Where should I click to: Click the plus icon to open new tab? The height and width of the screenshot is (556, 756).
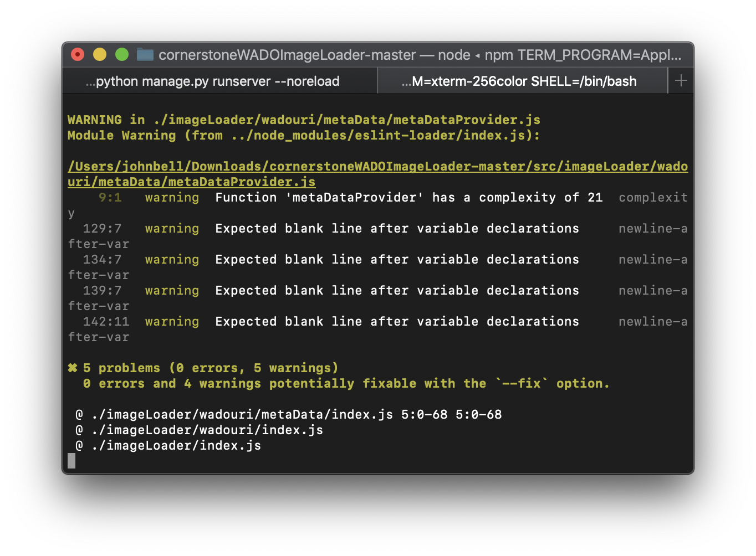pos(681,80)
